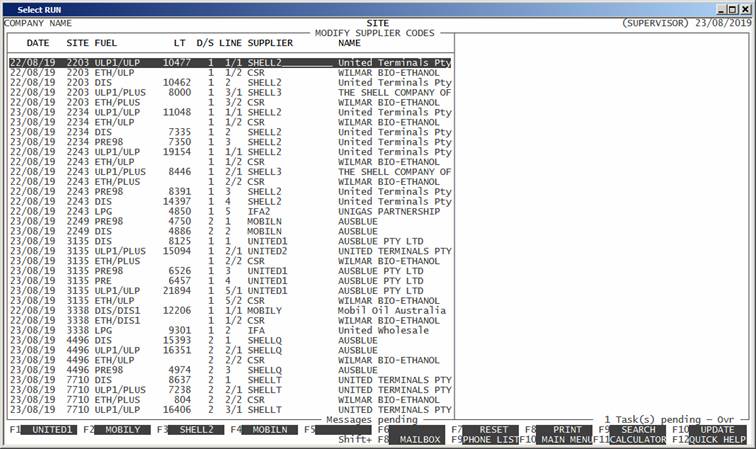
Task: Select the LPG row with LT 9301
Action: (230, 330)
